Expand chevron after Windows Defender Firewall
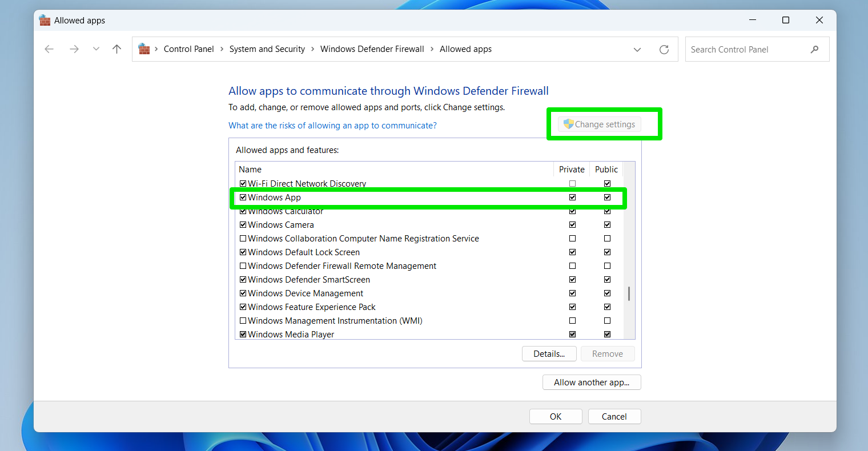 click(432, 49)
